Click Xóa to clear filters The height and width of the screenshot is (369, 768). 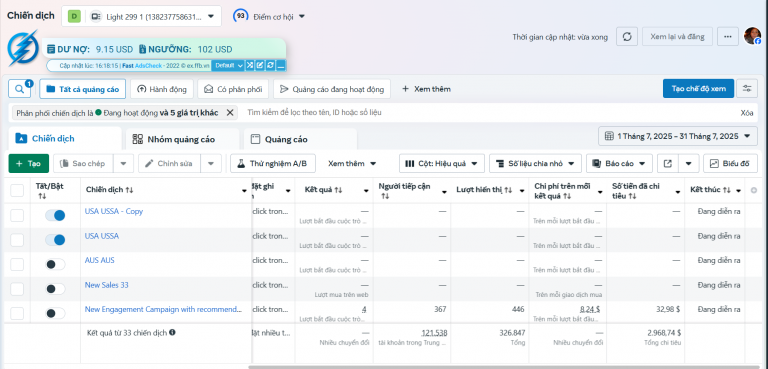tap(746, 113)
